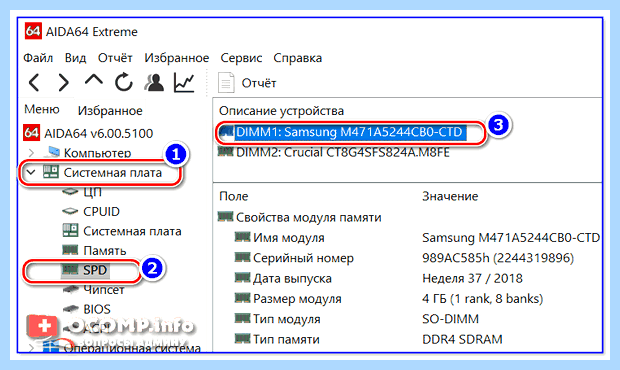Collapse the Системная плата tree node

pos(31,172)
